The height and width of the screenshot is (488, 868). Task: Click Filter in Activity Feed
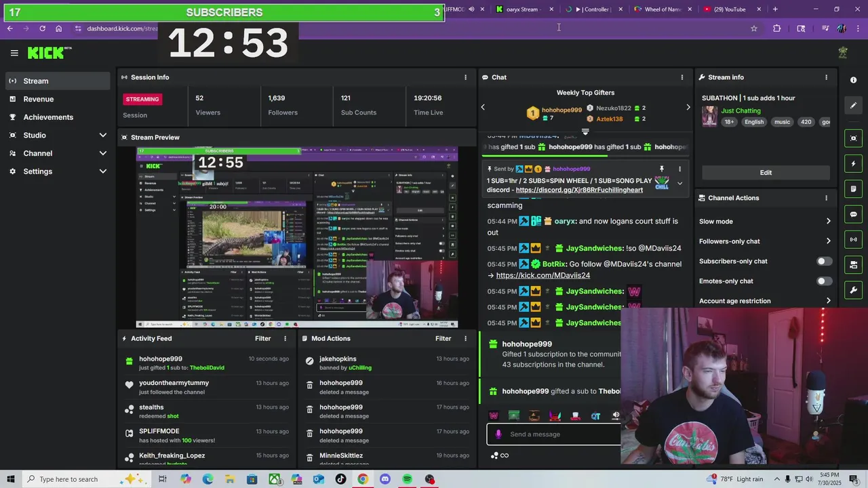(x=262, y=338)
